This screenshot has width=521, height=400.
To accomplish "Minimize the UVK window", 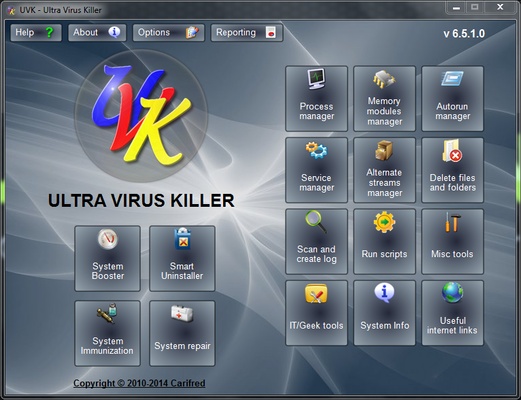I will pos(456,7).
